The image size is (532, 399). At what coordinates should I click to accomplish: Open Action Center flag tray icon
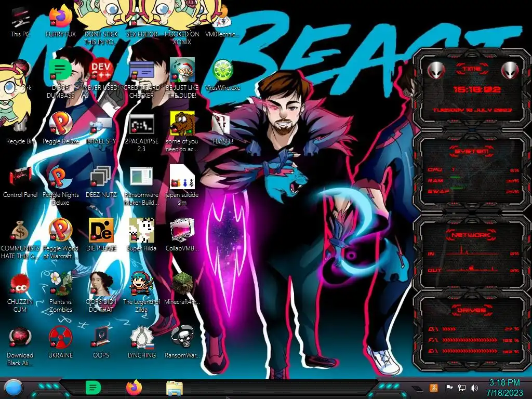tap(449, 388)
